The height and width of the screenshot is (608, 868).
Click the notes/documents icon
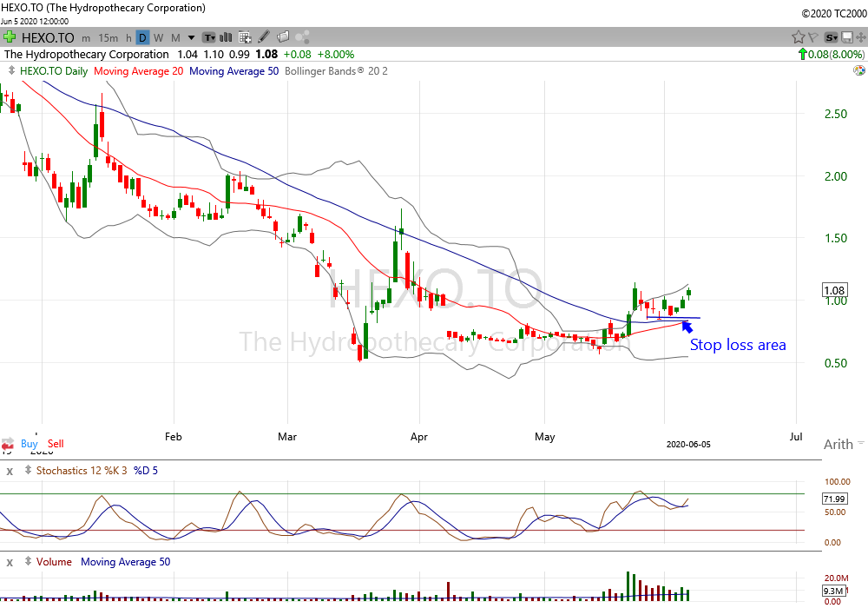click(x=283, y=37)
